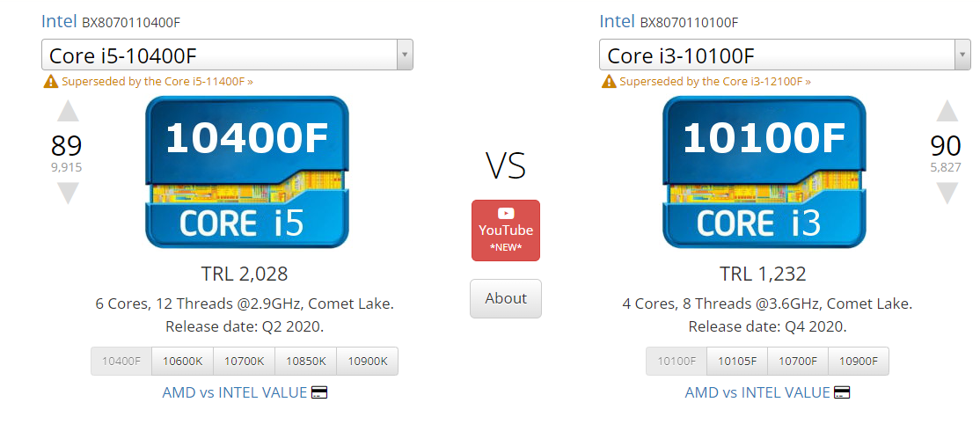Downvote the Core i3-10100F
Viewport: 980px width, 439px height.
pyautogui.click(x=947, y=193)
